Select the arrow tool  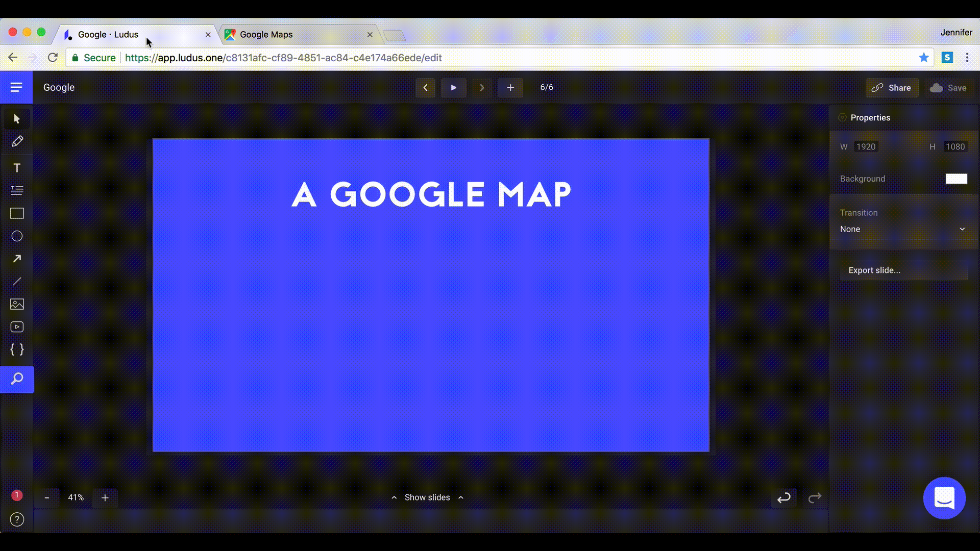(x=17, y=259)
